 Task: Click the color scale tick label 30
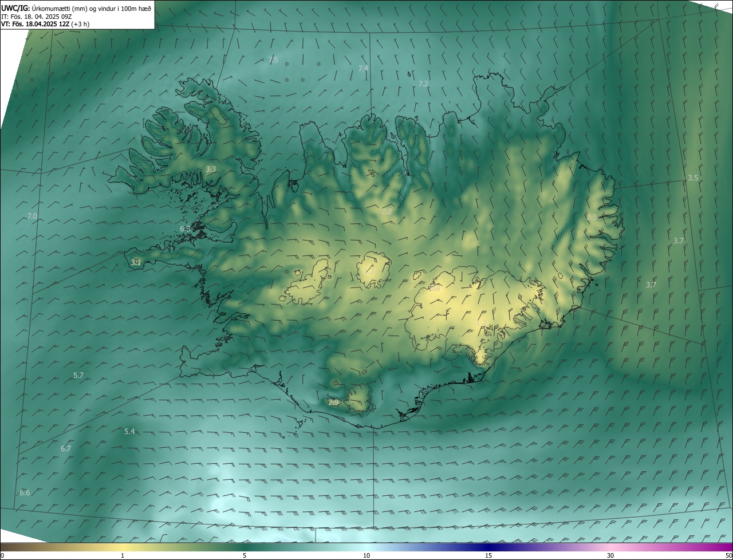pos(610,555)
